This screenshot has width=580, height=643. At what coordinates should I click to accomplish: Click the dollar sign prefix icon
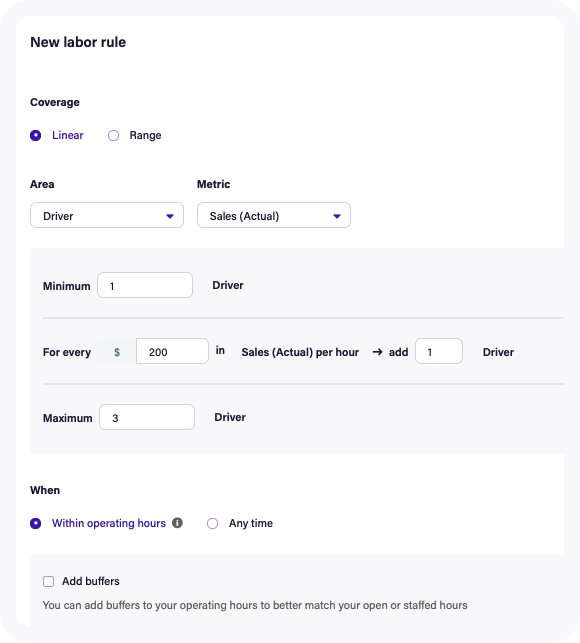(117, 352)
